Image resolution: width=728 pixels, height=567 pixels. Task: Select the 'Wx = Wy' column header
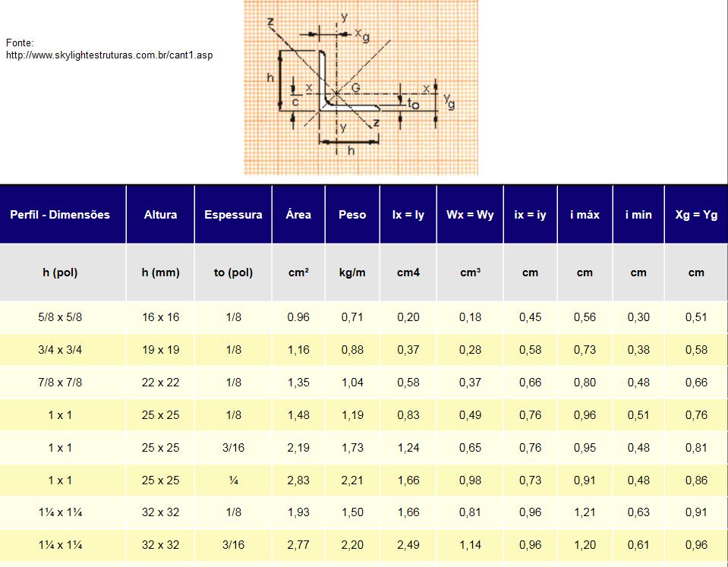(470, 215)
